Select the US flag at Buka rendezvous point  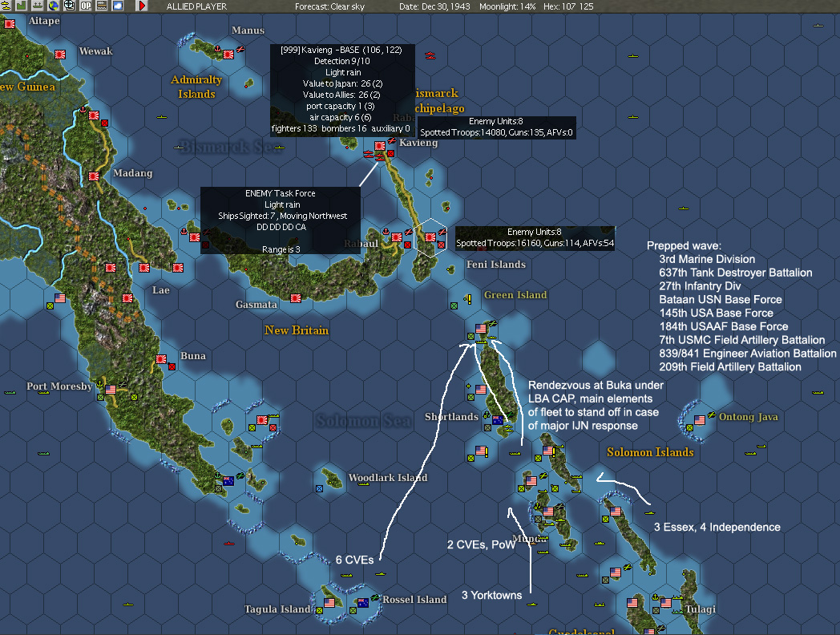pos(481,329)
